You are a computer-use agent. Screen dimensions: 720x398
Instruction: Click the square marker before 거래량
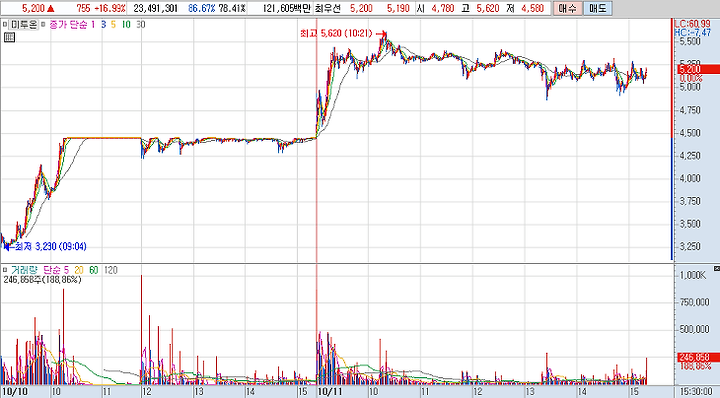click(5, 270)
